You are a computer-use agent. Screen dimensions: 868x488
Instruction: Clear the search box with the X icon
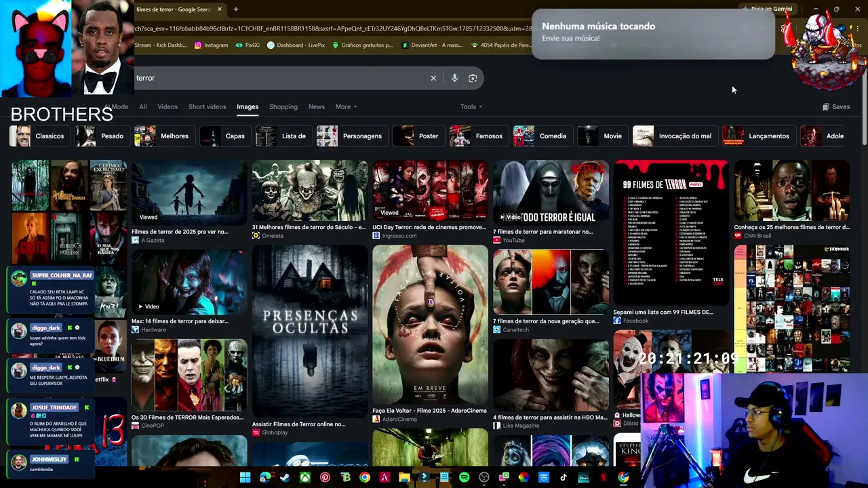click(x=433, y=78)
